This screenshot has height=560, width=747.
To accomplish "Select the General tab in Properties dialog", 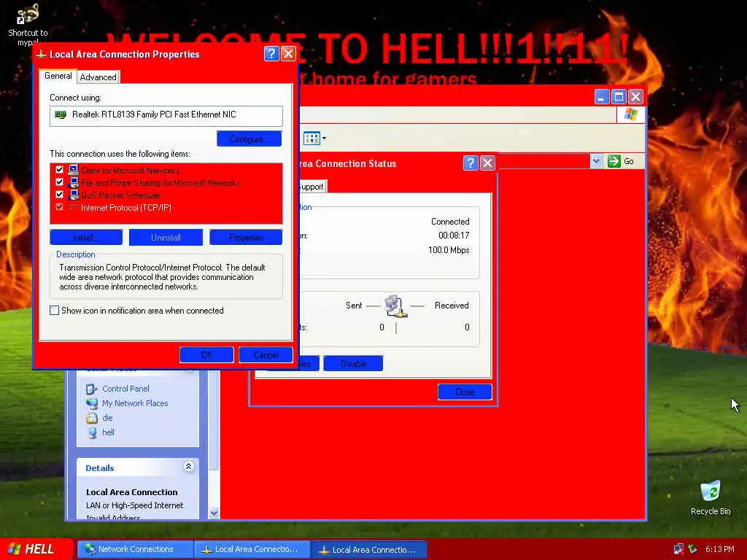I will coord(58,76).
